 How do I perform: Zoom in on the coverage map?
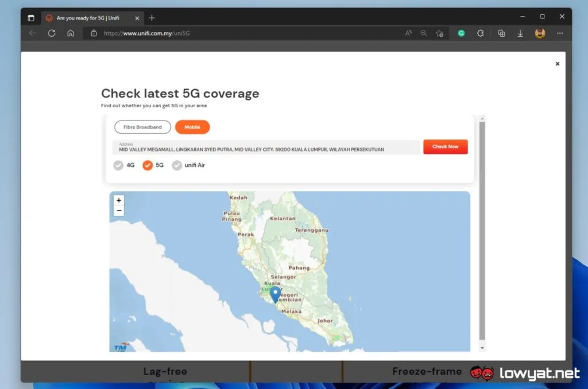tap(119, 200)
